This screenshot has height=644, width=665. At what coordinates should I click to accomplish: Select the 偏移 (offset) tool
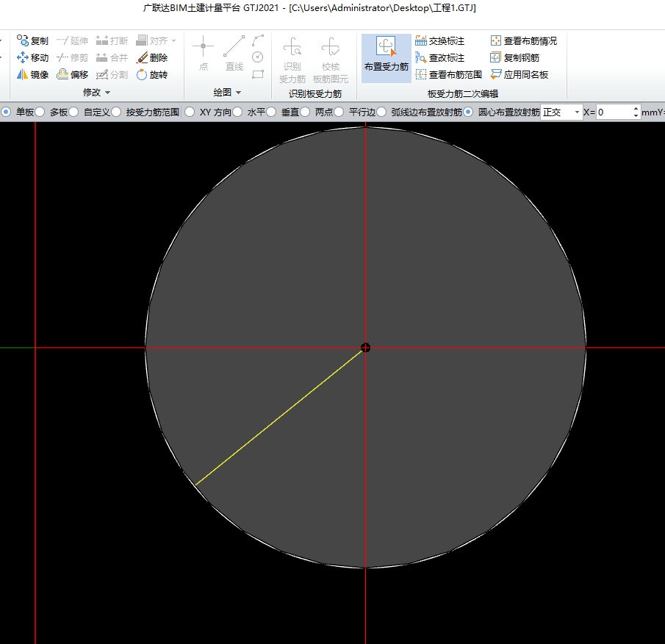[x=72, y=75]
